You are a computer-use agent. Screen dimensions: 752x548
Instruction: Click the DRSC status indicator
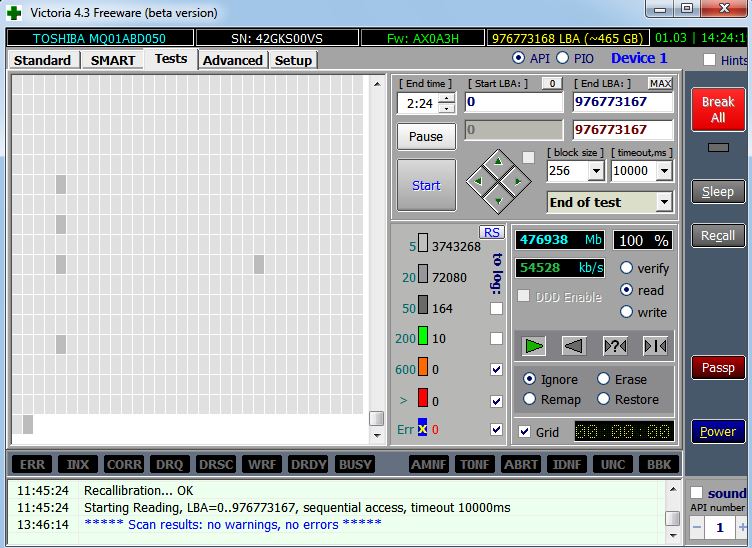[216, 464]
